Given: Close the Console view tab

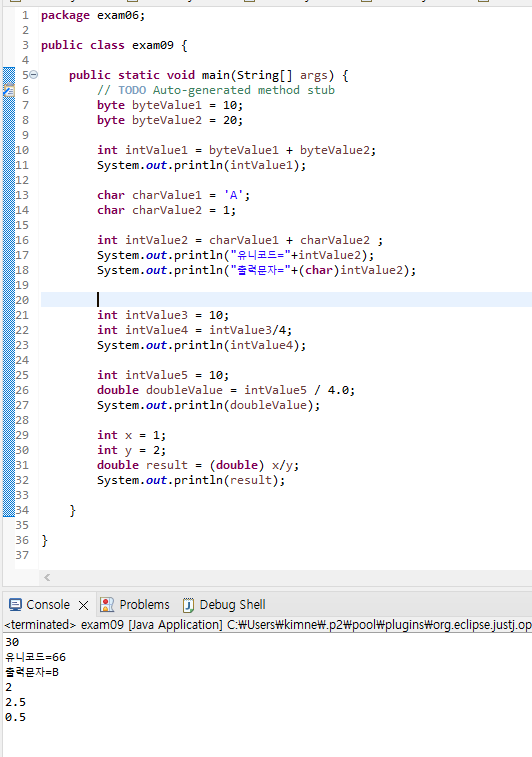Looking at the screenshot, I should [x=84, y=605].
